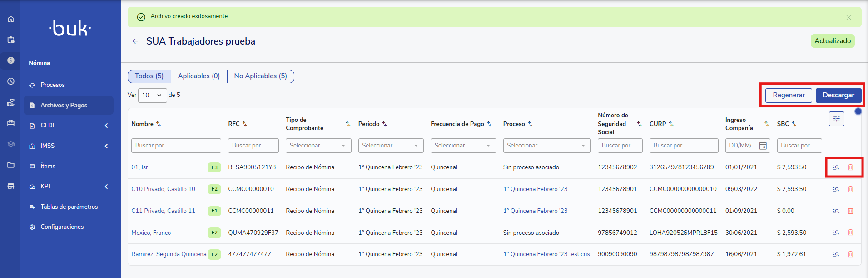
Task: Open the Tipo de Comprobante filter dropdown
Action: point(318,146)
